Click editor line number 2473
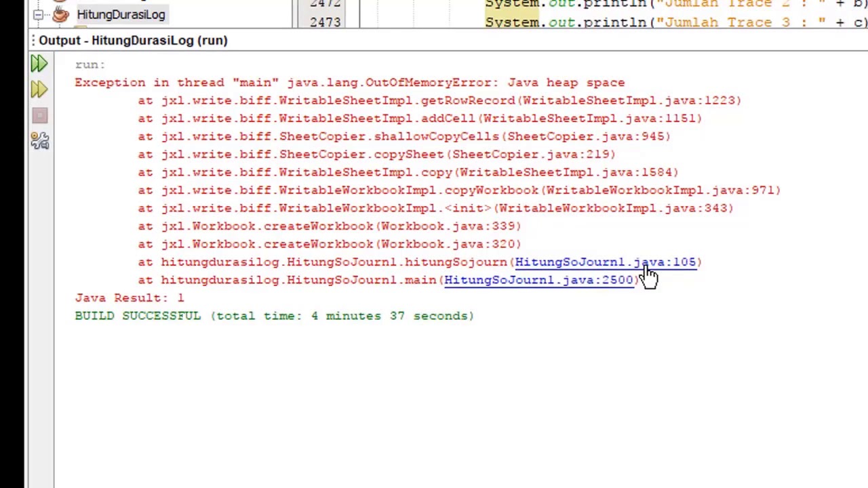The image size is (868, 488). click(325, 22)
